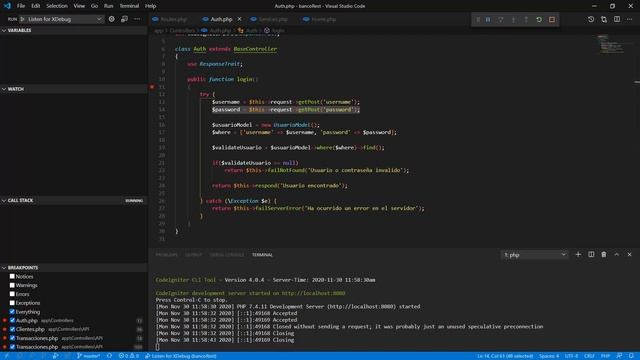Click Step Out in the debug toolbar
The width and height of the screenshot is (640, 360).
pos(526,20)
